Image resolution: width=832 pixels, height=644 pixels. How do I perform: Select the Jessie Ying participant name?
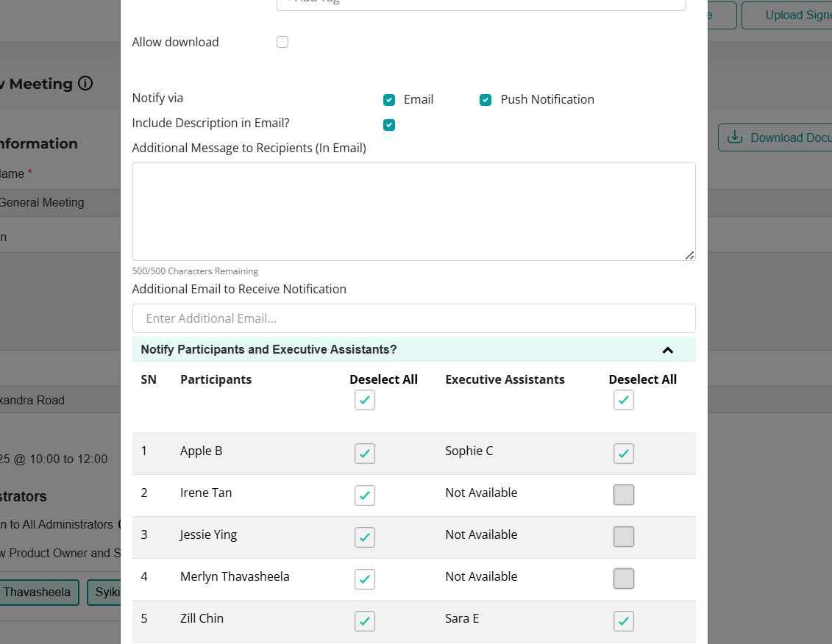[x=208, y=534]
